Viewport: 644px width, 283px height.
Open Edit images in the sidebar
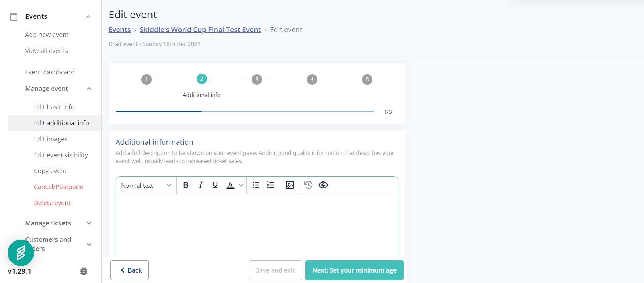pyautogui.click(x=51, y=139)
